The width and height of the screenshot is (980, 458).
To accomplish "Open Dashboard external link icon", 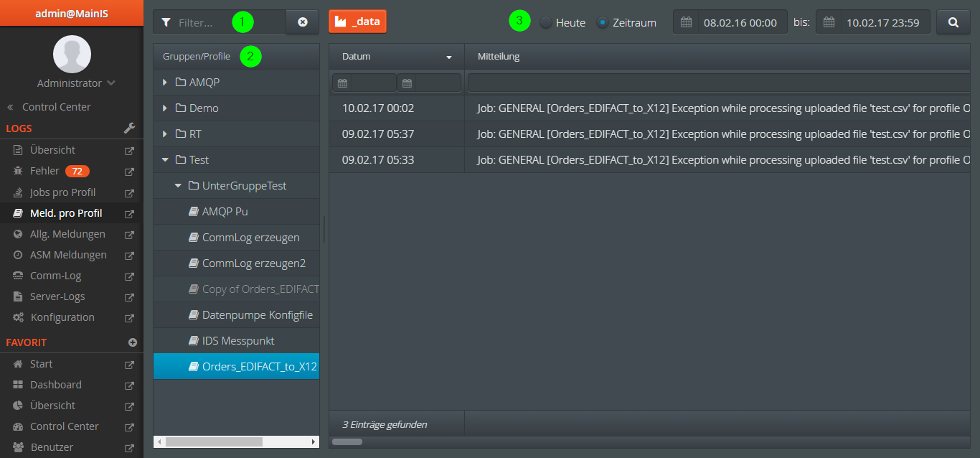I will tap(130, 385).
